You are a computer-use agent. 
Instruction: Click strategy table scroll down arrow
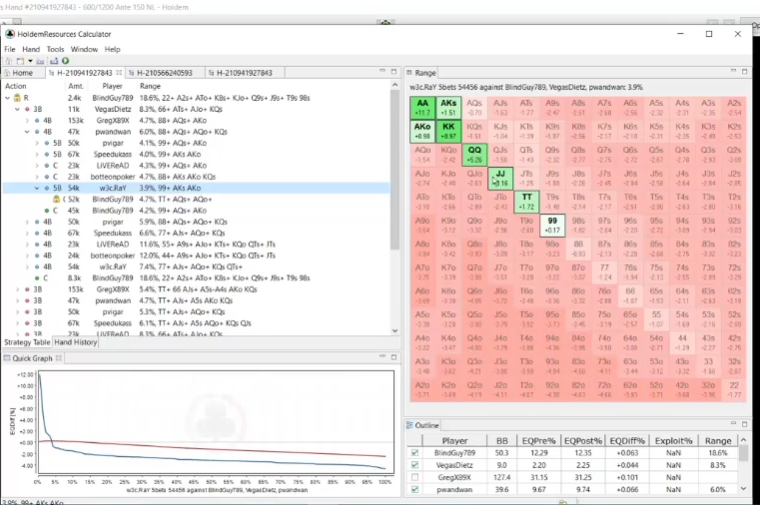point(395,331)
